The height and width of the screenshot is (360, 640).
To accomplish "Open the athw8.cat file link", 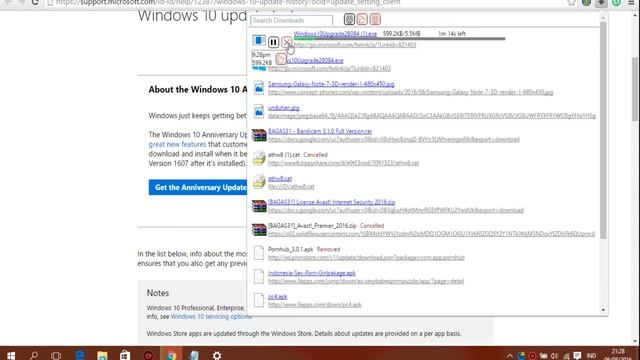I will tap(280, 178).
